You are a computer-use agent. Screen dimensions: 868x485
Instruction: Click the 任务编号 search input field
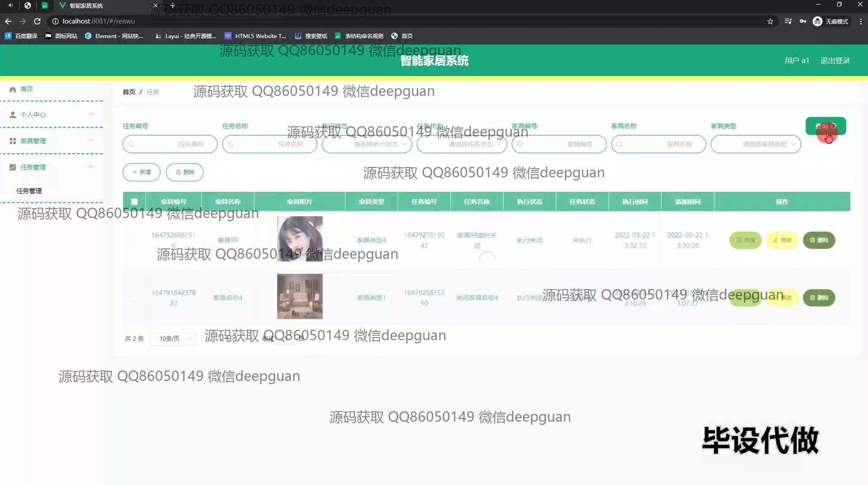(x=170, y=144)
